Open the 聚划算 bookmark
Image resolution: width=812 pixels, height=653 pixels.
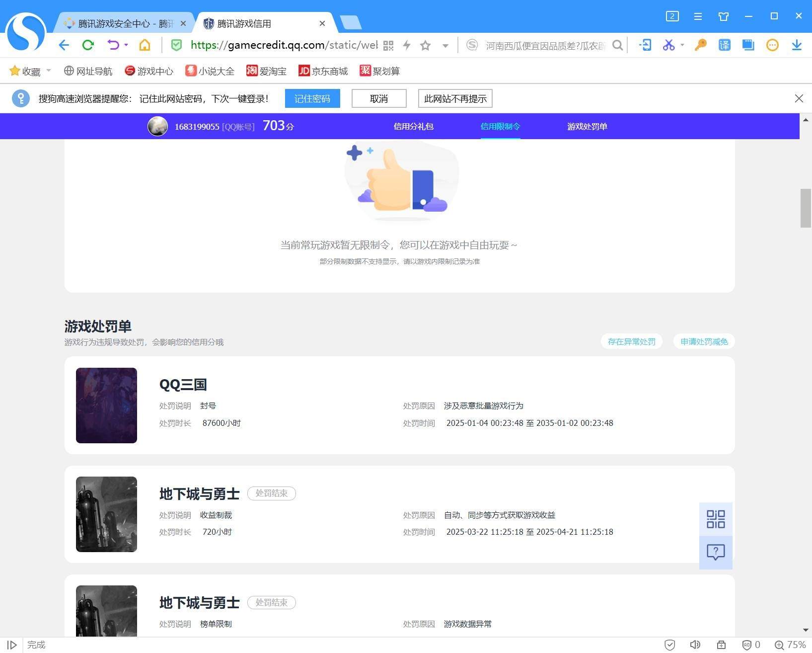click(x=380, y=71)
